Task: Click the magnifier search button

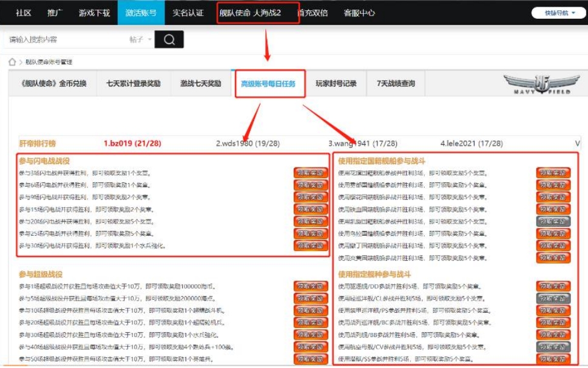Action: [169, 39]
